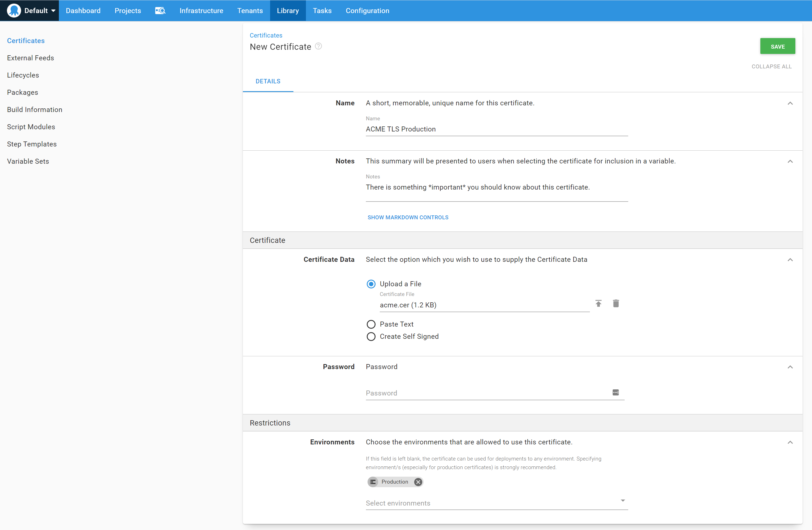Click the Production environment chip icon
The height and width of the screenshot is (530, 812).
373,482
